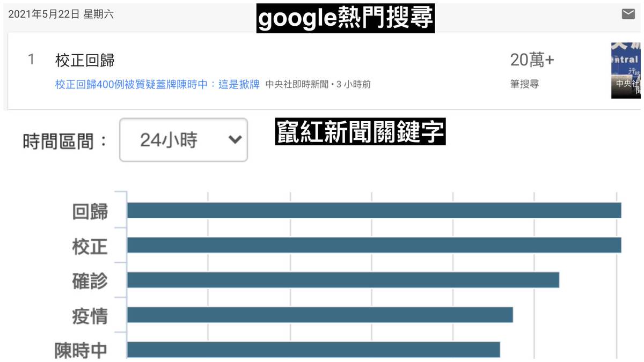Open the news thumbnail image
This screenshot has height=362, width=644.
[626, 70]
